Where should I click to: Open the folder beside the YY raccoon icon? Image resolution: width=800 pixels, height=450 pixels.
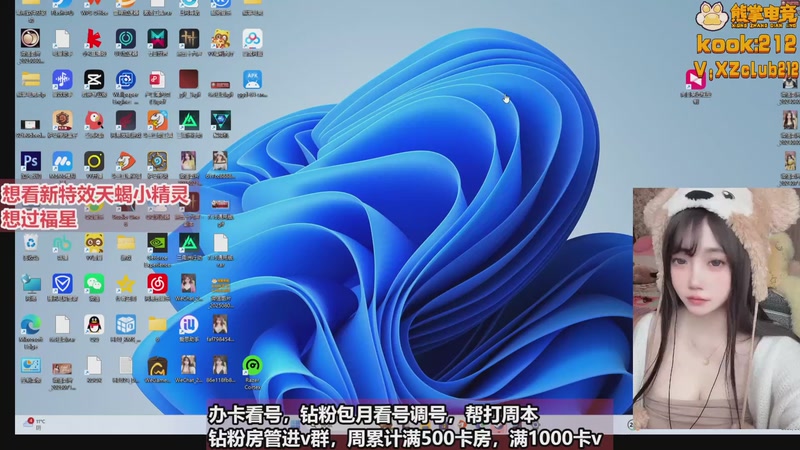126,243
